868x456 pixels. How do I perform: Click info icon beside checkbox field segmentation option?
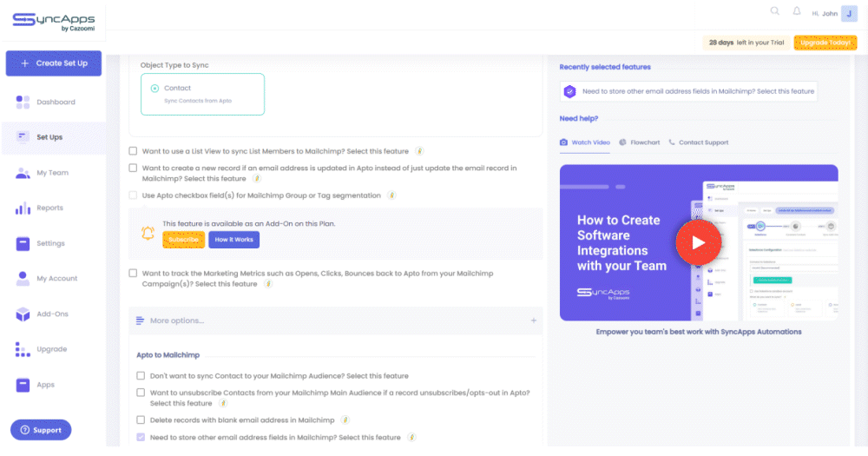tap(391, 195)
